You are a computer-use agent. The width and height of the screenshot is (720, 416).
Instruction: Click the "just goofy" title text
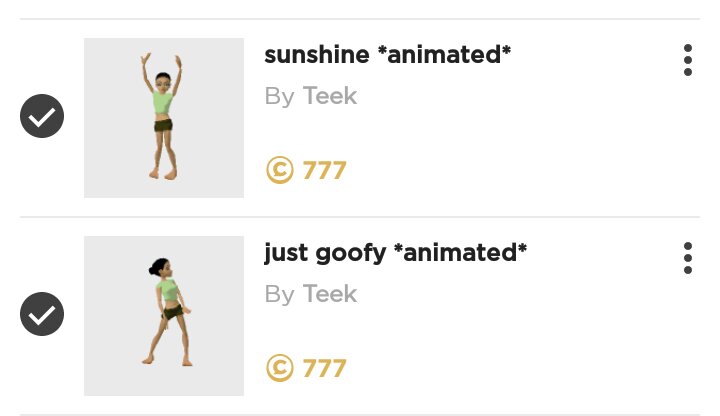(324, 253)
